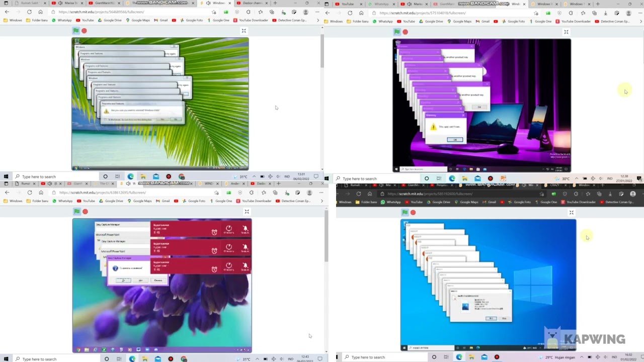
Task: Go back in the project 564689566 browser window
Action: point(7,12)
